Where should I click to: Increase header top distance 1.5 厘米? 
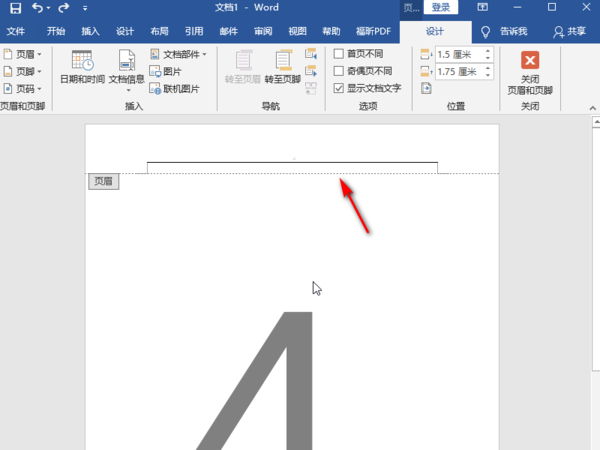[488, 51]
